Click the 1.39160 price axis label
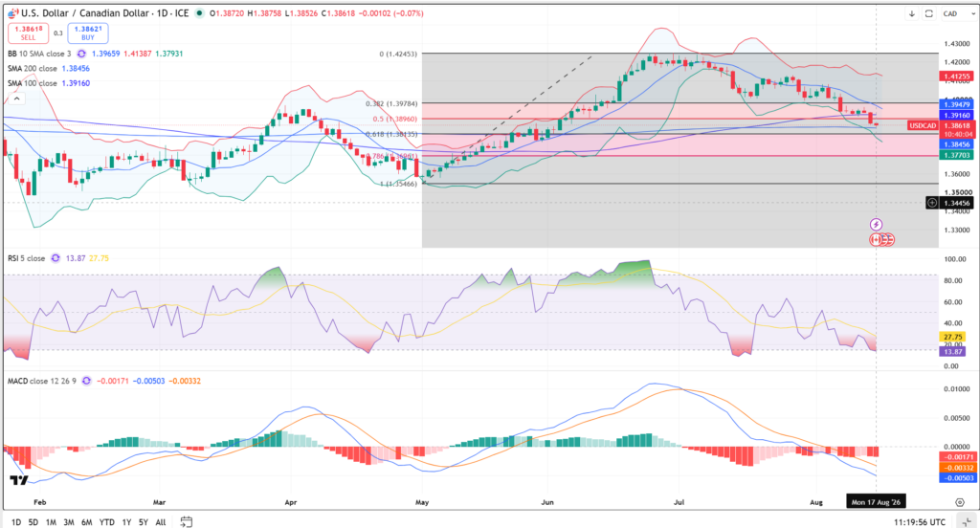 956,115
